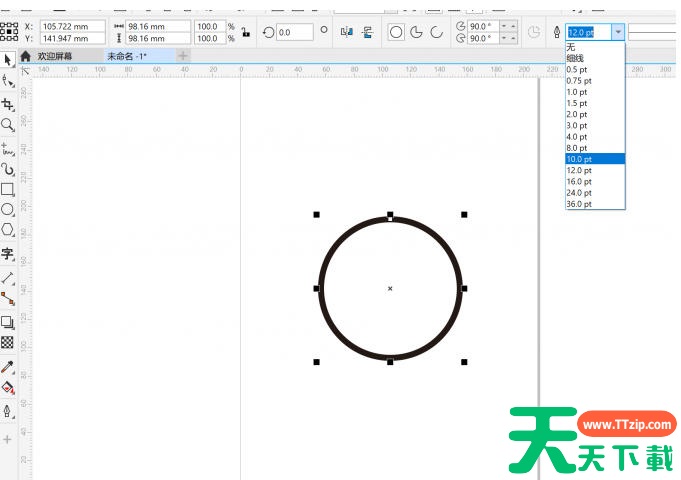This screenshot has height=480, width=681.
Task: Pick the Ellipse tool in toolbox
Action: pos(8,209)
